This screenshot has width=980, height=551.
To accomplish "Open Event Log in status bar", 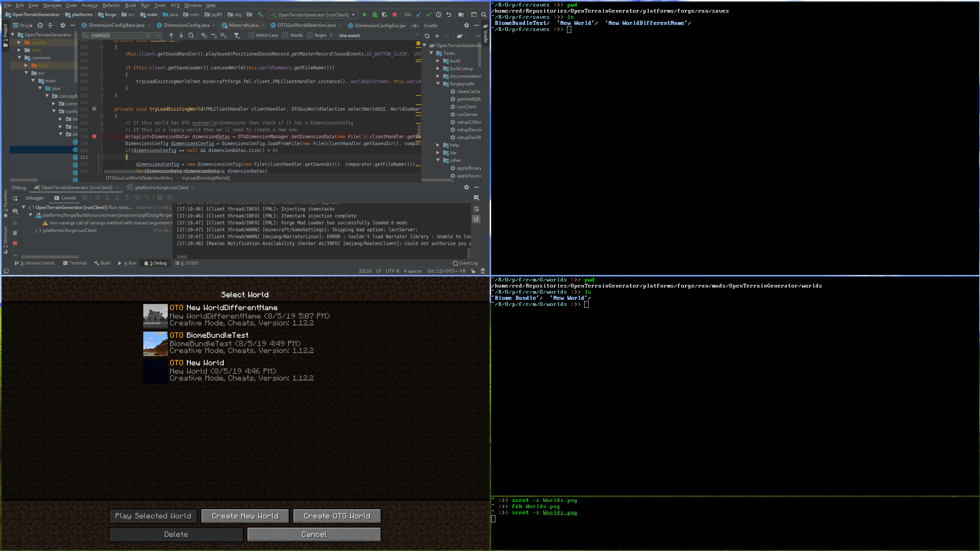I will (x=465, y=263).
